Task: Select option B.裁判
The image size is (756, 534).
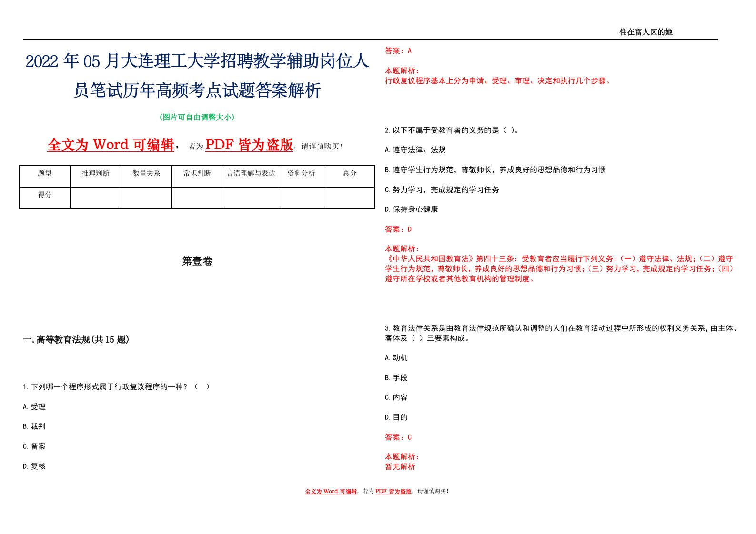Action: point(34,426)
